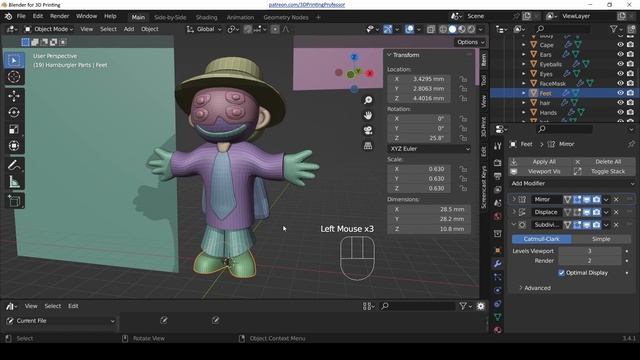Click the Dimensions Z value field
The height and width of the screenshot is (360, 640).
(x=429, y=229)
